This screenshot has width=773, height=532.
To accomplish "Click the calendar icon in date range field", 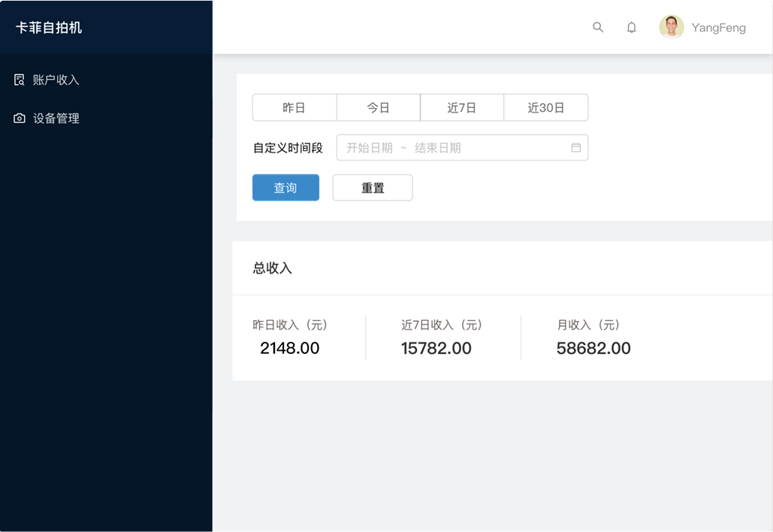I will tap(576, 148).
